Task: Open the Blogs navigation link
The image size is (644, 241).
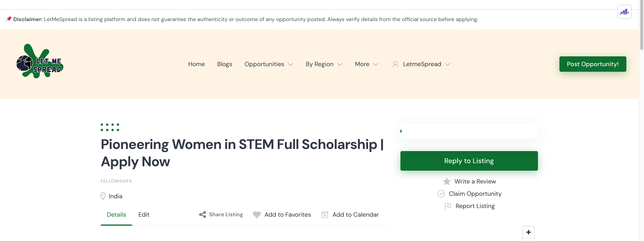Action: (x=225, y=64)
